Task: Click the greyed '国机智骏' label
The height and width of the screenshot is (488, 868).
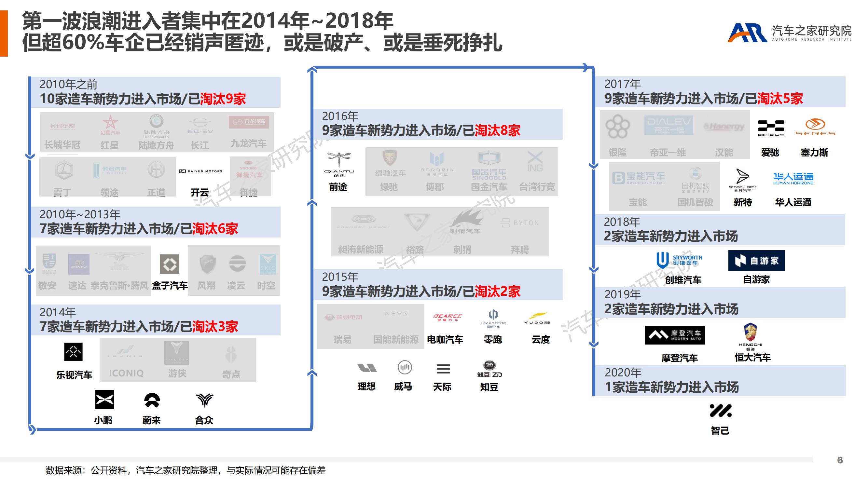Action: (x=695, y=202)
